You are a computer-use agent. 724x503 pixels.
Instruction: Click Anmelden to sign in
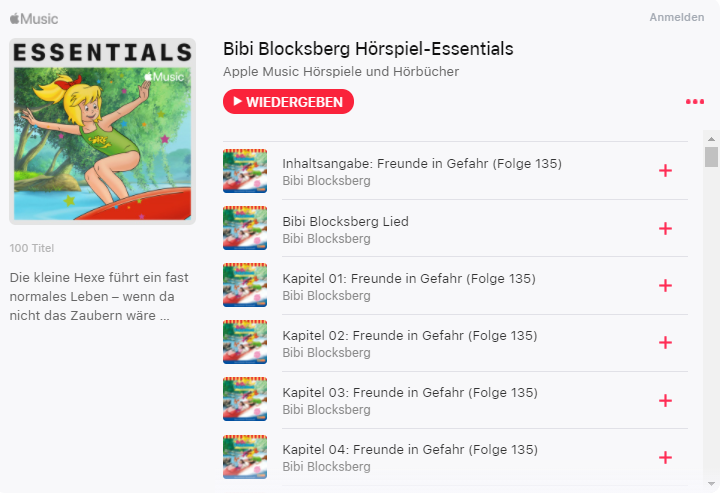tap(676, 18)
